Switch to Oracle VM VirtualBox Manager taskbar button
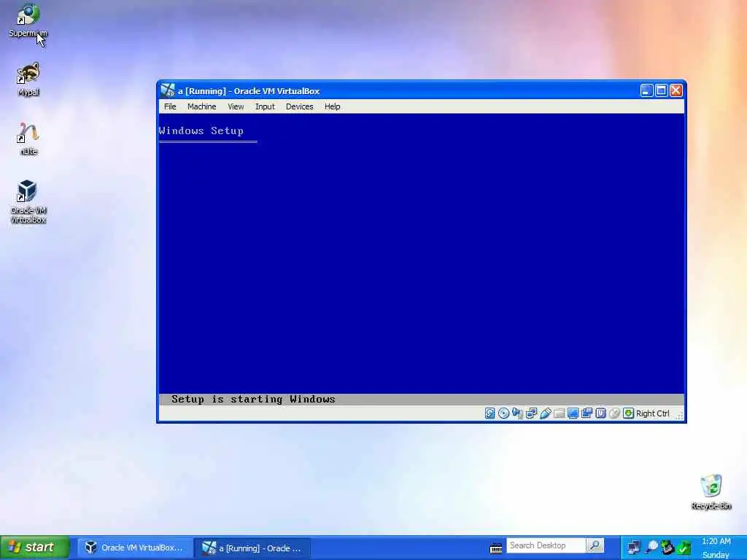Viewport: 747px width, 560px height. tap(135, 548)
